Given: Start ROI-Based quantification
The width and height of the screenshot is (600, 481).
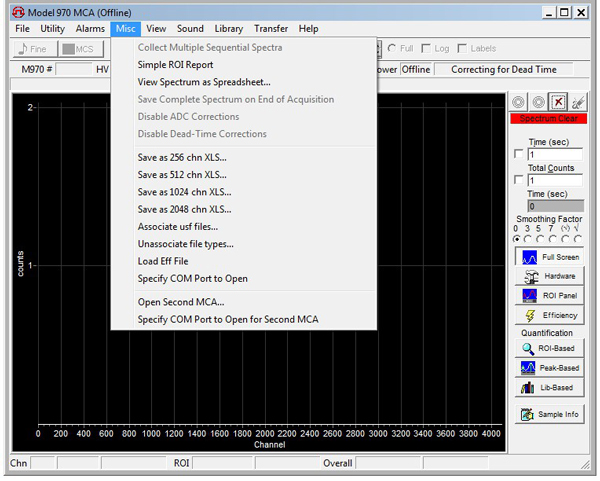Looking at the screenshot, I should [x=547, y=349].
